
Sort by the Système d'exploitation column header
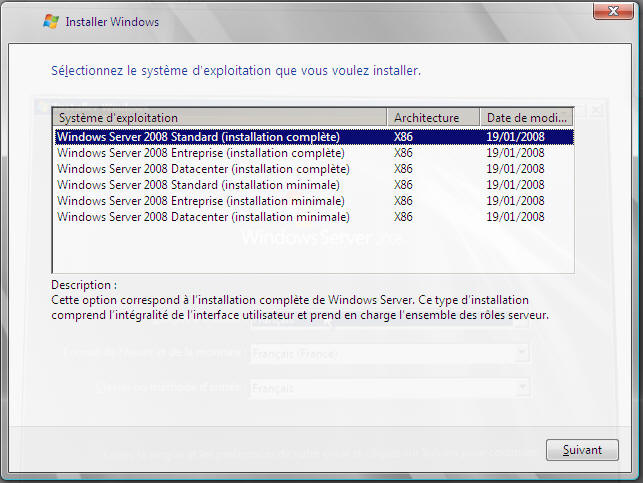220,116
